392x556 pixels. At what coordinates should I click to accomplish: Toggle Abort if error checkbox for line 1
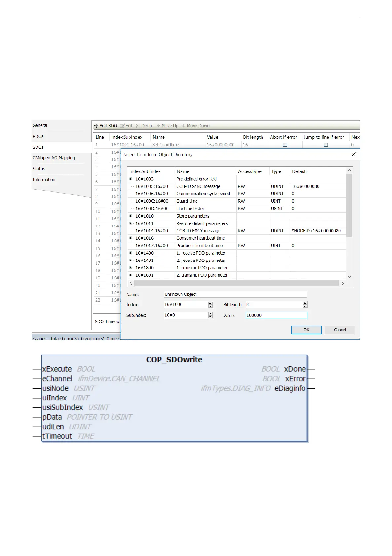coord(285,145)
